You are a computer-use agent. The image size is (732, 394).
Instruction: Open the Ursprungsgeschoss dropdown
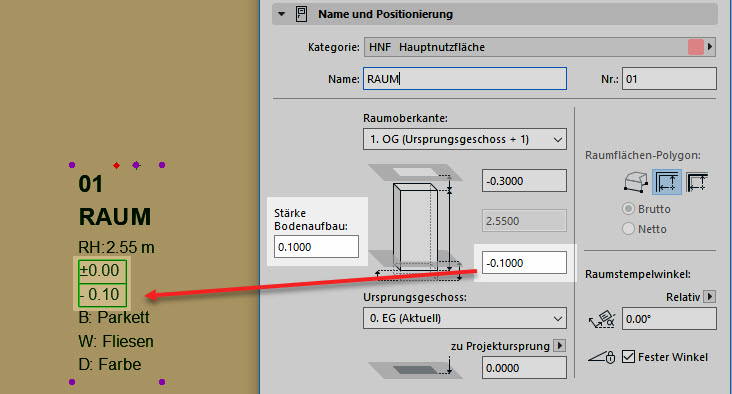point(465,318)
